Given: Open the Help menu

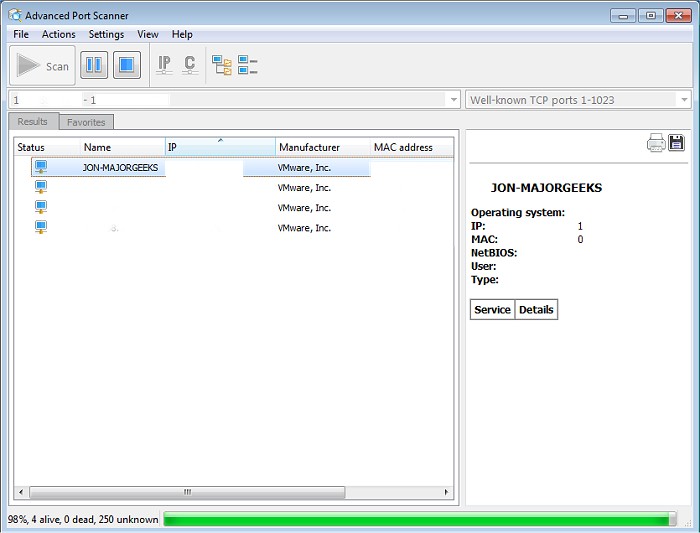Looking at the screenshot, I should click(182, 34).
